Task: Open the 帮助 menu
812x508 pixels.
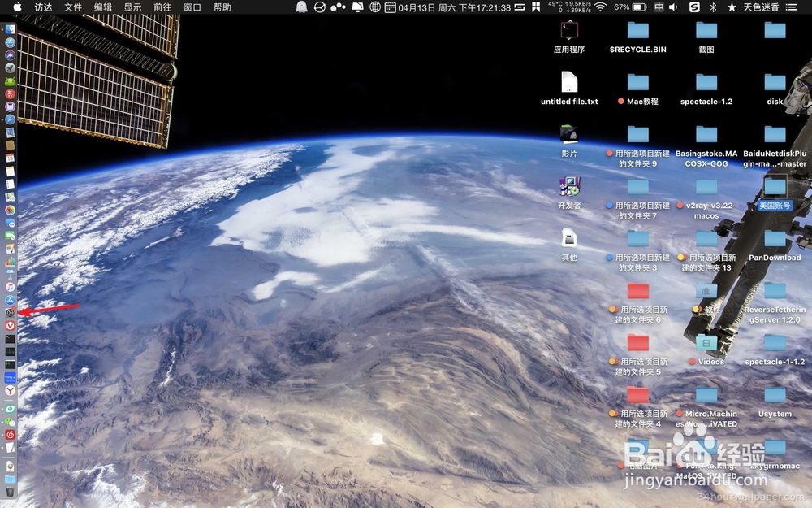Action: click(222, 7)
